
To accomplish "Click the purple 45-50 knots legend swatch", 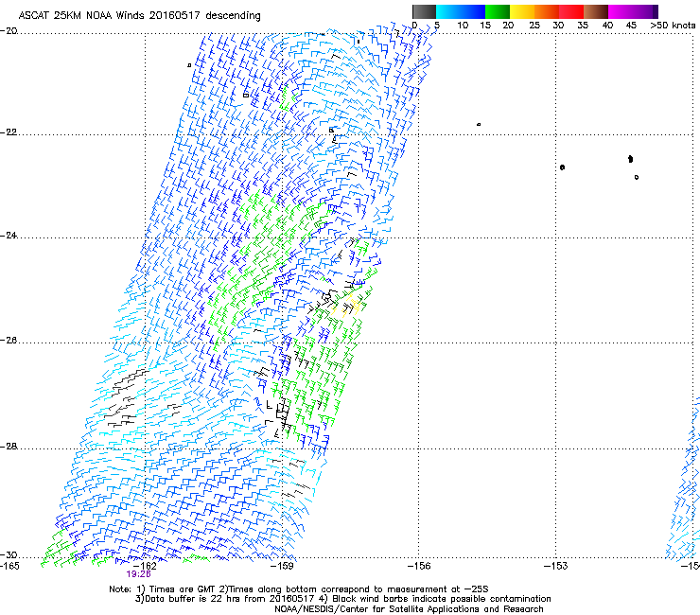I will [645, 11].
